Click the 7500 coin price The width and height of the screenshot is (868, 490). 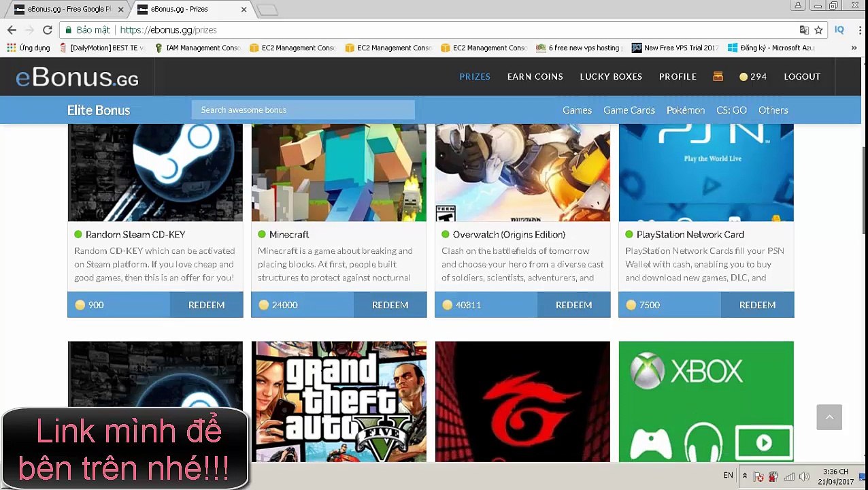649,305
